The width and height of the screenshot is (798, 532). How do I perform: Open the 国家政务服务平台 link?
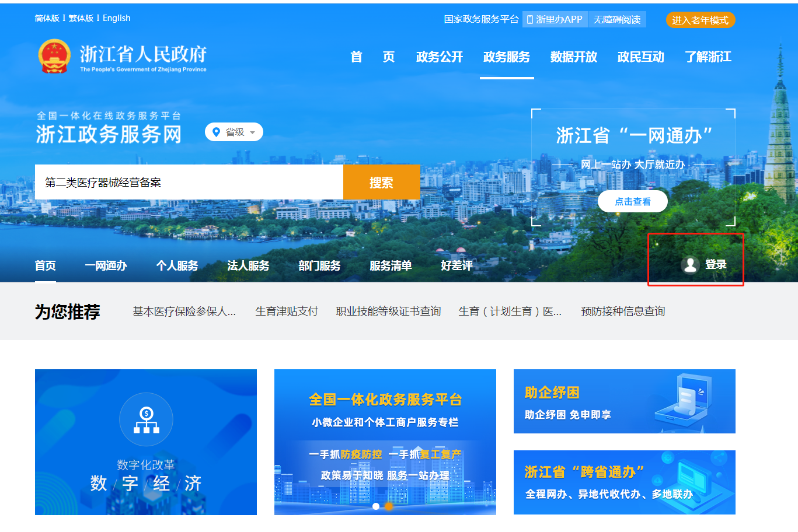click(x=481, y=20)
